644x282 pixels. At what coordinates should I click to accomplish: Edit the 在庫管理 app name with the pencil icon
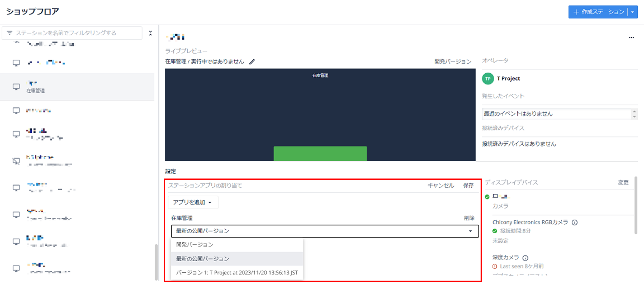[252, 61]
